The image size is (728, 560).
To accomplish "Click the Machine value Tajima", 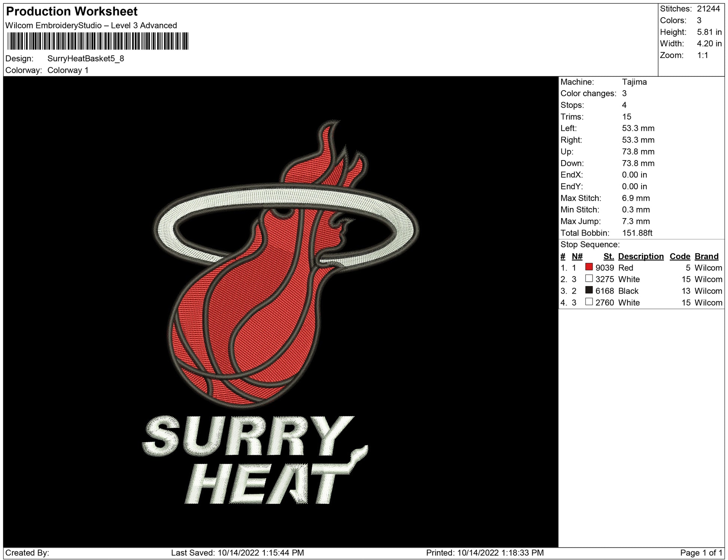I will pyautogui.click(x=634, y=82).
